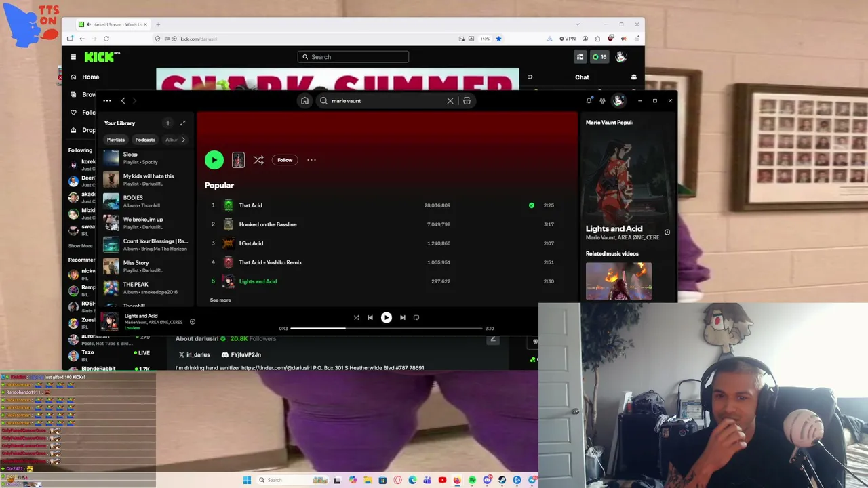Open browser VPN button
The width and height of the screenshot is (868, 488).
(x=568, y=39)
